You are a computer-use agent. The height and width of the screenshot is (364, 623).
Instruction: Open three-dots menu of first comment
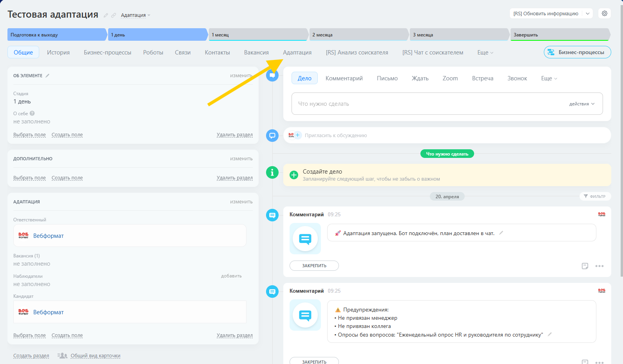599,266
